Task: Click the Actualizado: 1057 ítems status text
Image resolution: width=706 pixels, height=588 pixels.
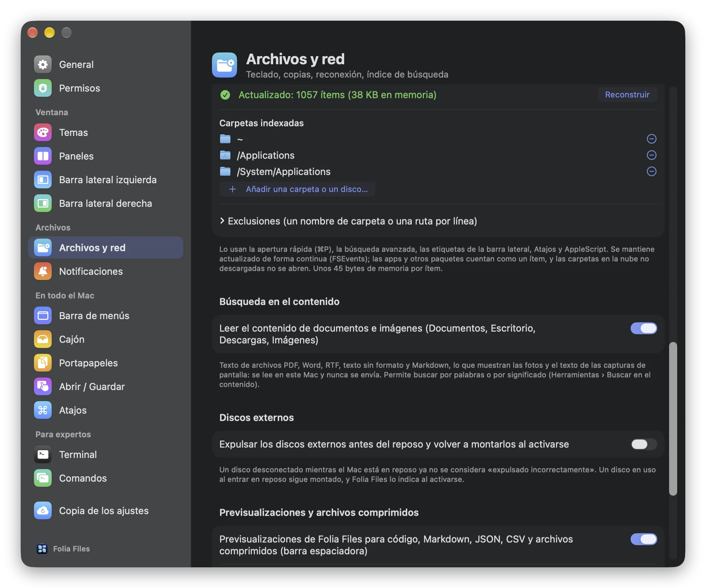Action: tap(337, 95)
